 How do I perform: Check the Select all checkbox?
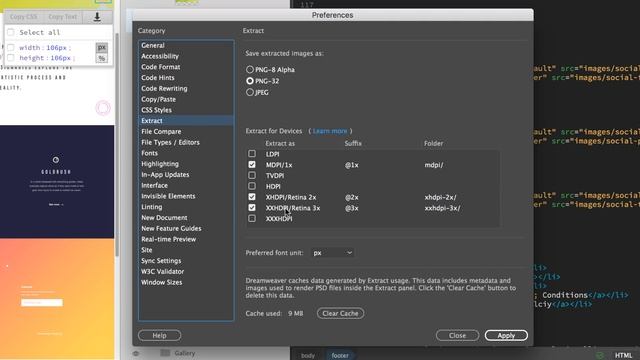11,32
